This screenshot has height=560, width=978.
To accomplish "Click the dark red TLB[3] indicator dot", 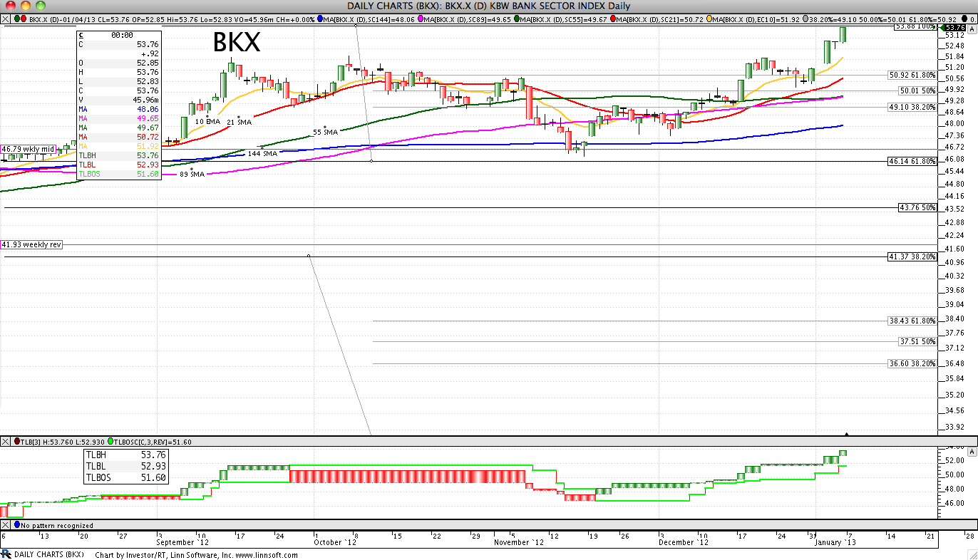I will click(x=16, y=442).
